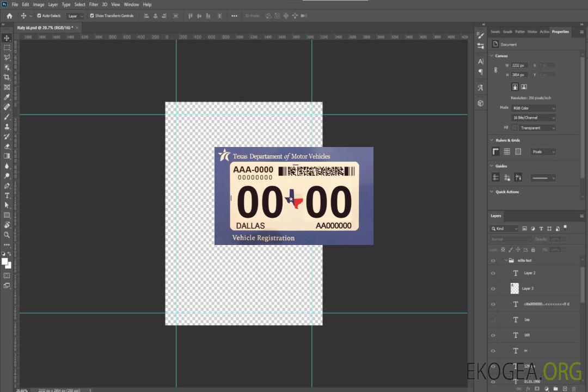The image size is (588, 392).
Task: Click the Home icon in options bar
Action: click(x=9, y=16)
